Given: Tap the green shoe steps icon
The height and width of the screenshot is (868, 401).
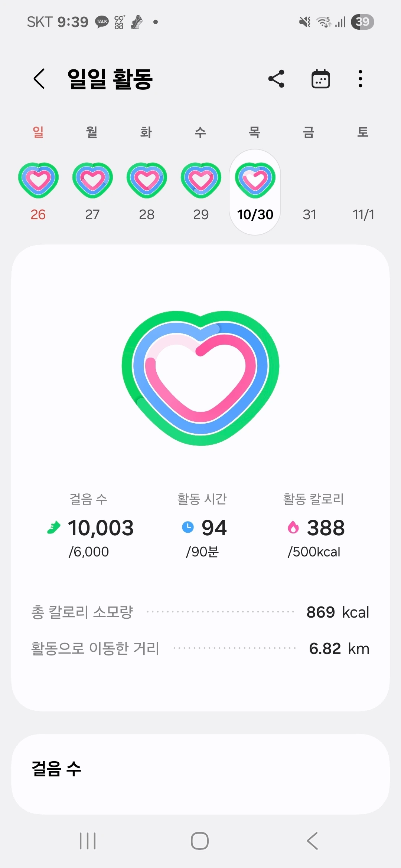Looking at the screenshot, I should coord(54,527).
